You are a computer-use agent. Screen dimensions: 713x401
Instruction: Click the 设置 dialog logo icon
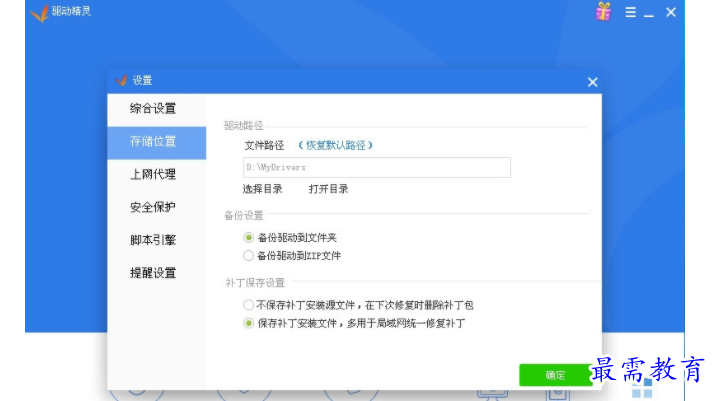tap(121, 80)
